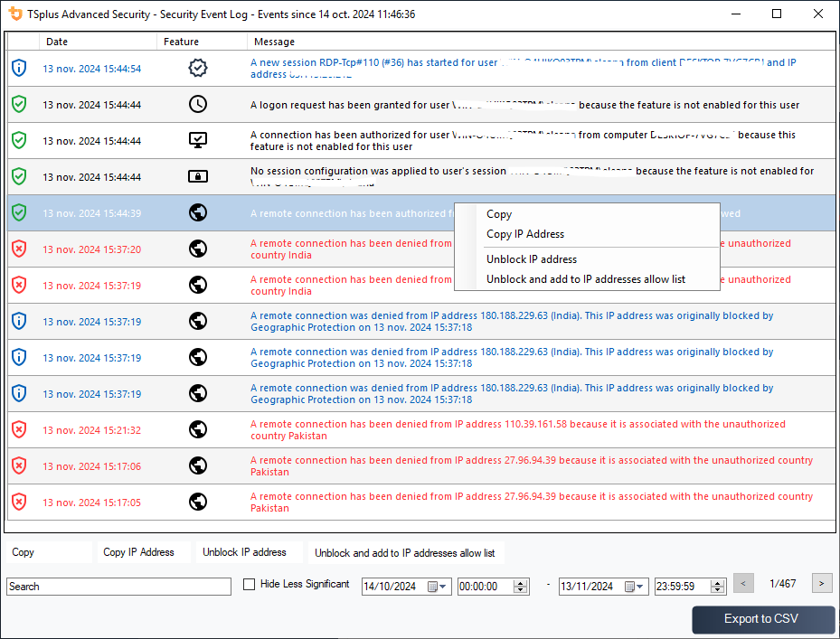
Task: Click the TSplus logo in title bar
Action: coord(15,14)
